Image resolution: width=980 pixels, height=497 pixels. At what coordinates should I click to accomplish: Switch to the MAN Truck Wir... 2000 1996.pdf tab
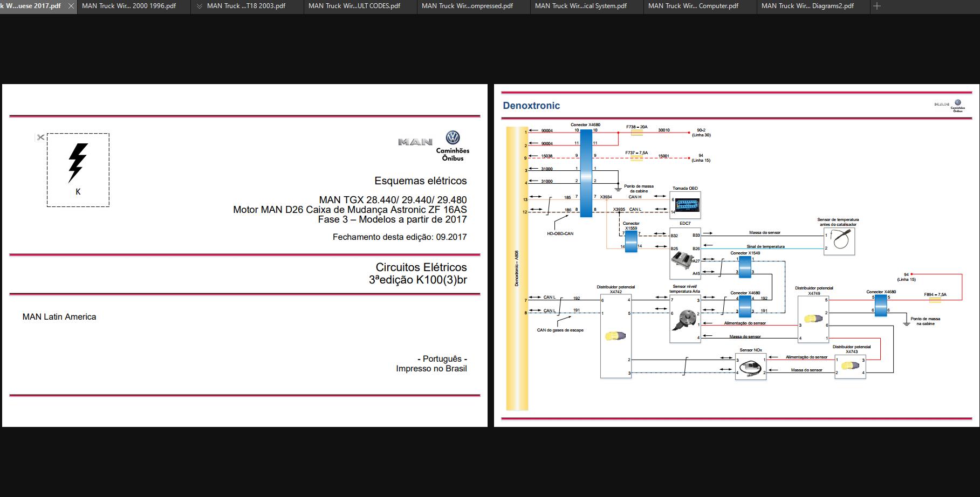[132, 6]
